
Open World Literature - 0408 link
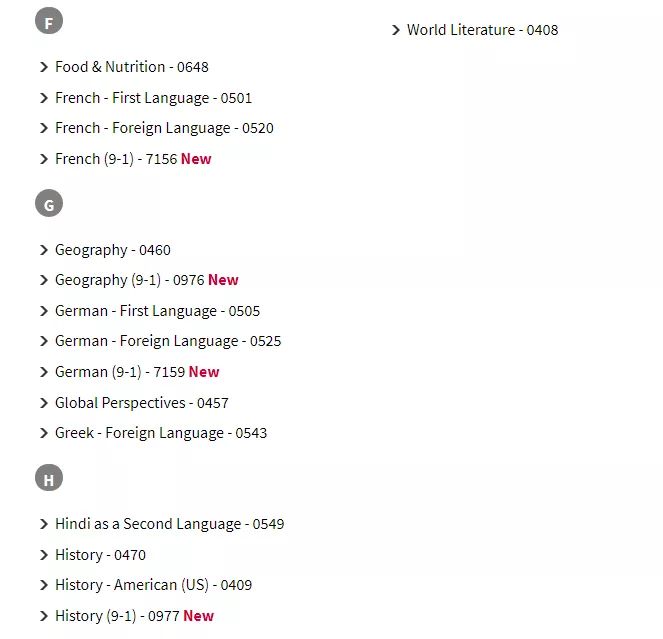[482, 30]
